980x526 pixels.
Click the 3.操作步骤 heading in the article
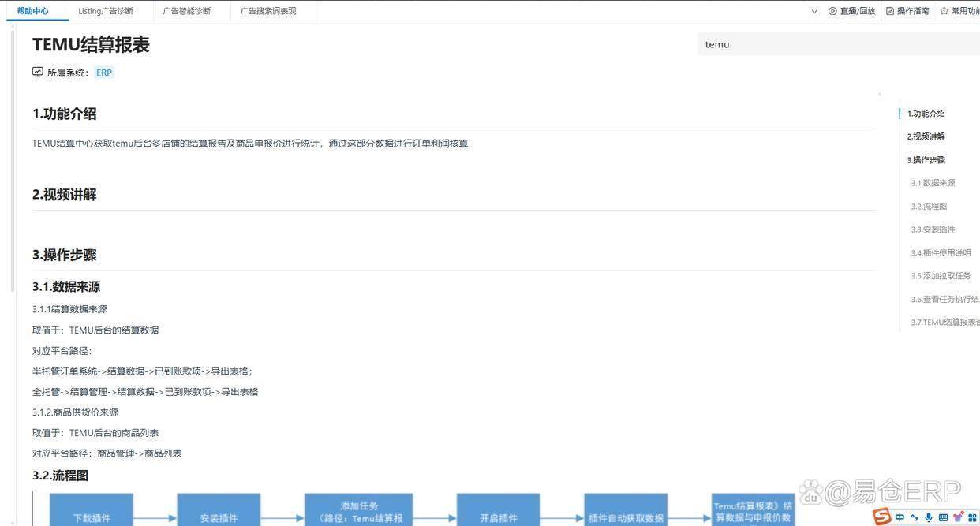click(64, 255)
